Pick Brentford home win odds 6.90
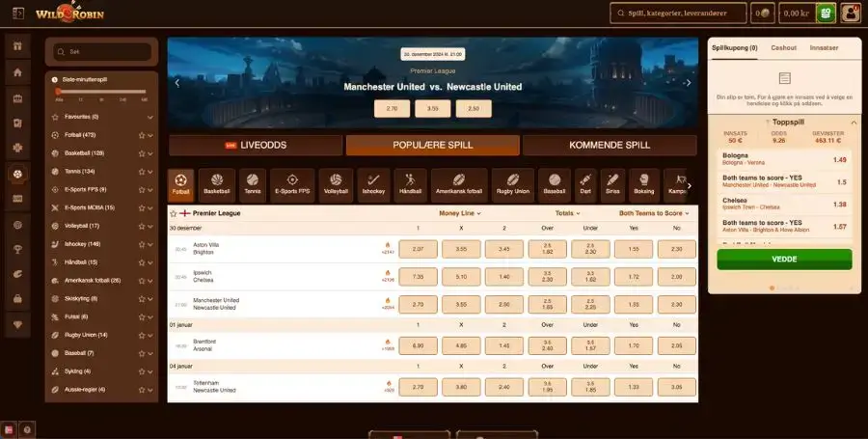The height and width of the screenshot is (439, 868). [x=418, y=346]
